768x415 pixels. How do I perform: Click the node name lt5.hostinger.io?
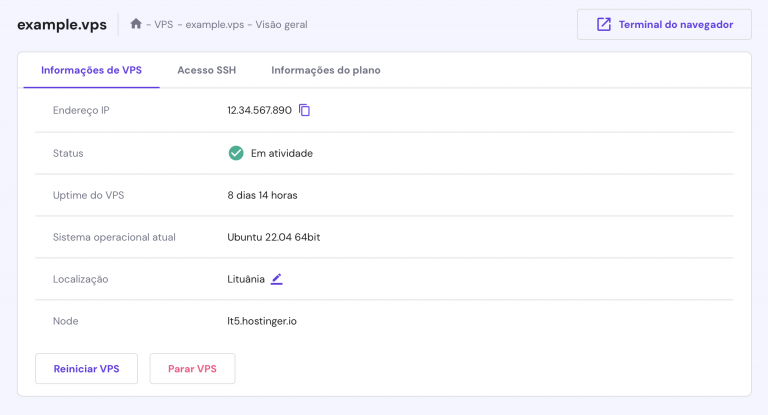(x=262, y=321)
